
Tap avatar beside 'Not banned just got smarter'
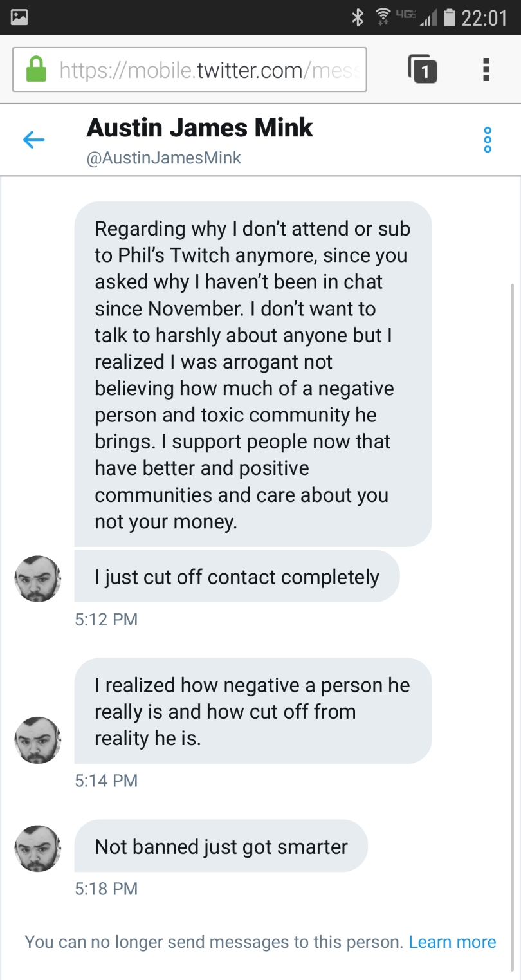pos(38,848)
